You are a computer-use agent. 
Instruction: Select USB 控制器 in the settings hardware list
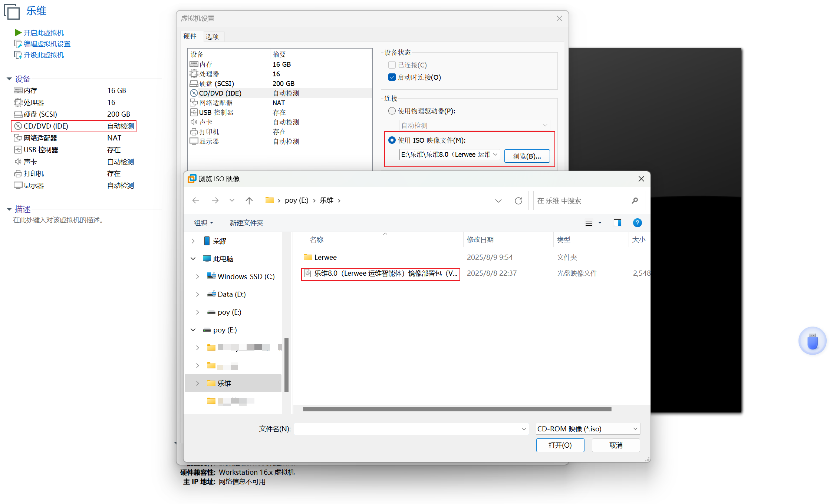(x=280, y=112)
